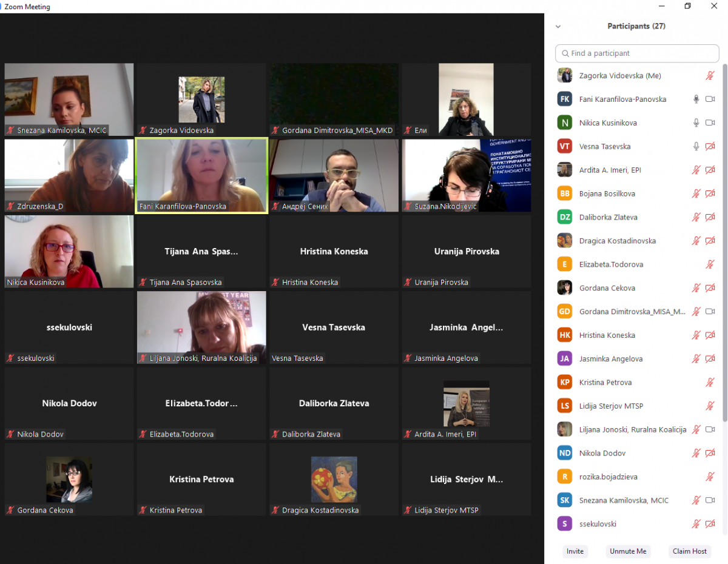Toggle Ardita A. Imeri's disabled camera icon
The image size is (728, 564).
tap(710, 170)
